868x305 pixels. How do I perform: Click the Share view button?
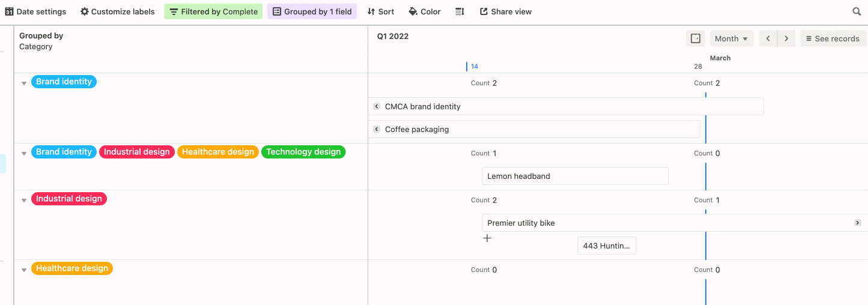pyautogui.click(x=506, y=11)
